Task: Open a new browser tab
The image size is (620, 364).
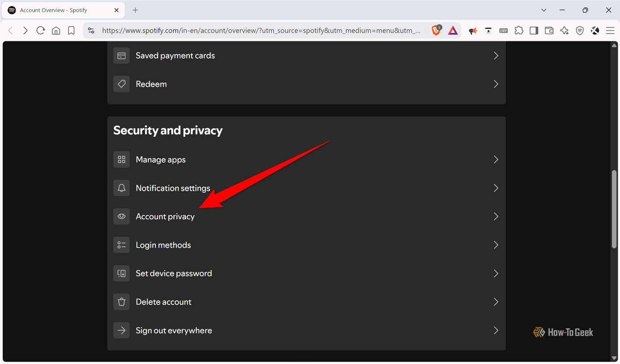Action: pos(135,10)
